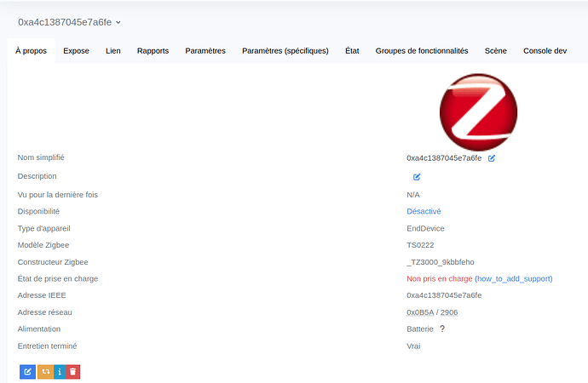
Task: Open the État tab
Action: click(x=352, y=51)
